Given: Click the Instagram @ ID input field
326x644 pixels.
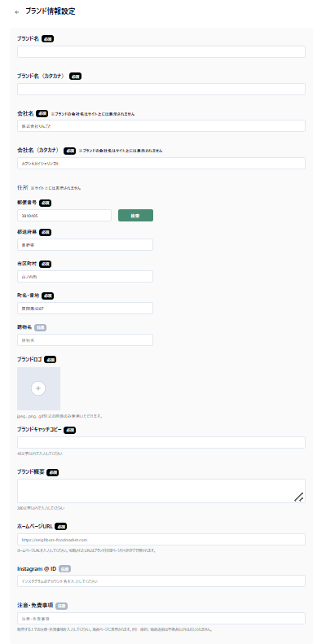Looking at the screenshot, I should (161, 580).
